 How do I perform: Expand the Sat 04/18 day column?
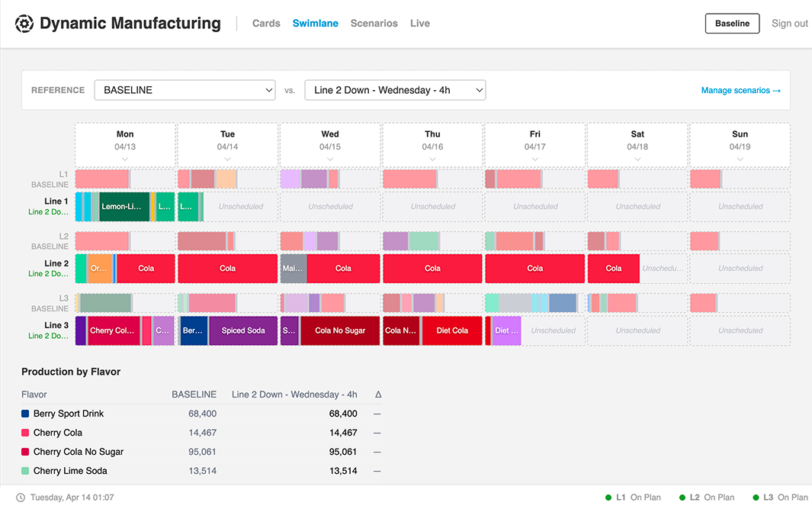[x=637, y=159]
